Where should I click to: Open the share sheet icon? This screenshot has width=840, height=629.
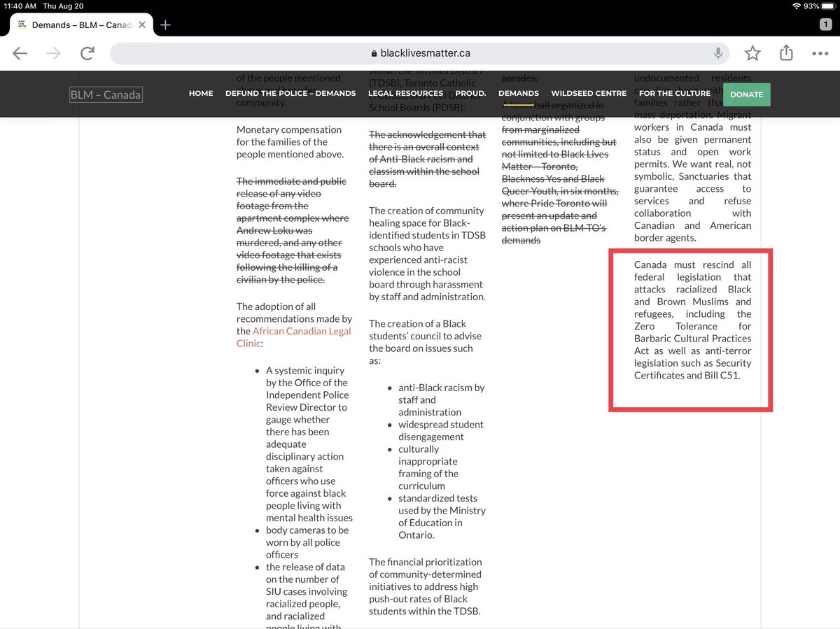pos(786,52)
